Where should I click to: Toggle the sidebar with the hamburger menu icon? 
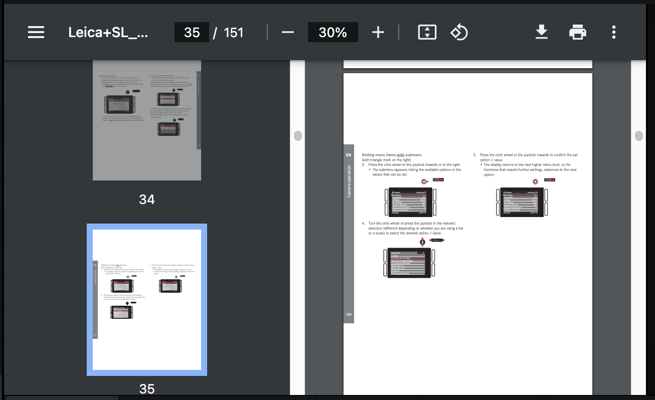tap(36, 32)
